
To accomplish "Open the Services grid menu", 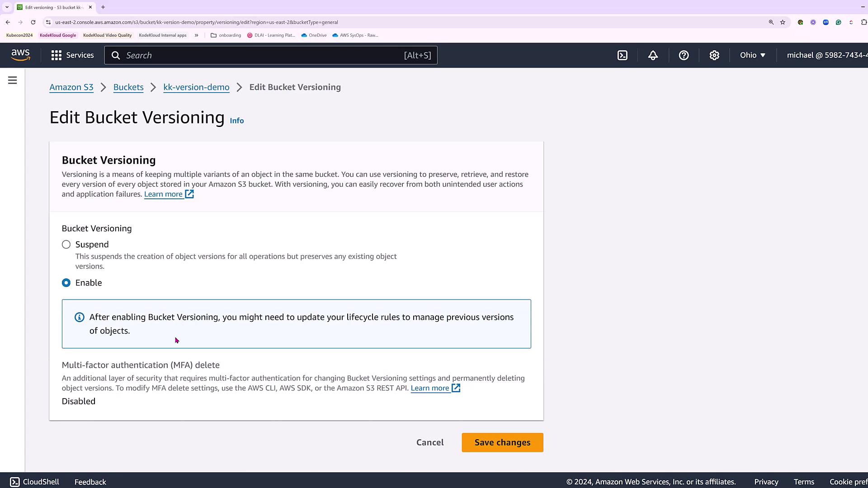I will (x=72, y=55).
